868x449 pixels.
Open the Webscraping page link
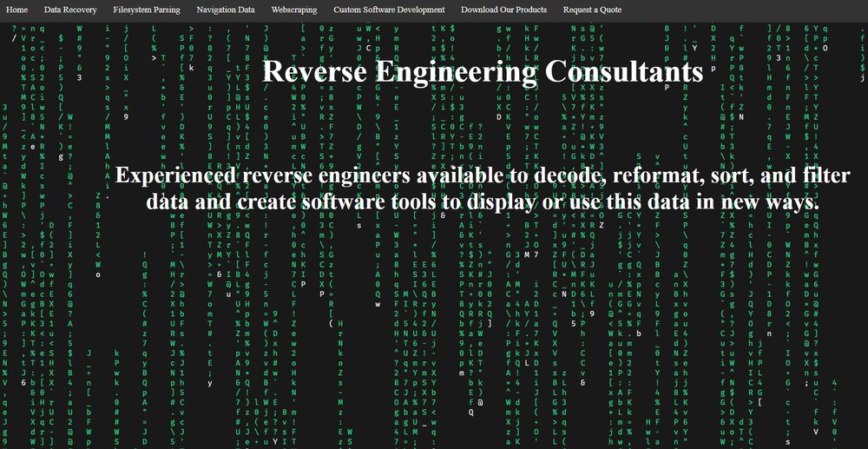pyautogui.click(x=294, y=10)
